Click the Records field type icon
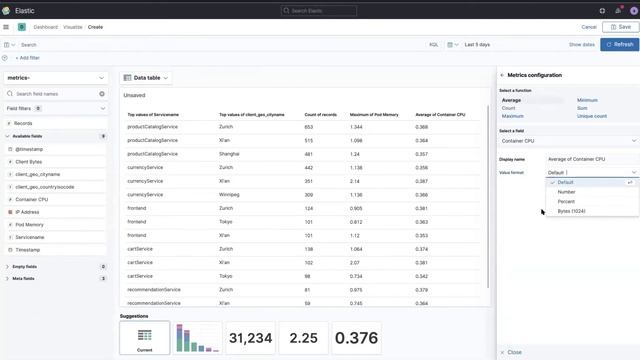Image resolution: width=640 pixels, height=360 pixels. [x=9, y=123]
